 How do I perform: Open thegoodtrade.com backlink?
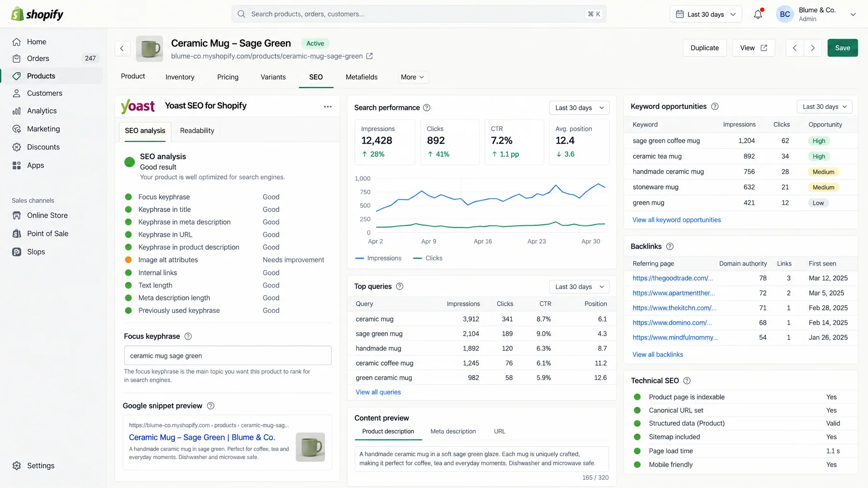click(673, 278)
